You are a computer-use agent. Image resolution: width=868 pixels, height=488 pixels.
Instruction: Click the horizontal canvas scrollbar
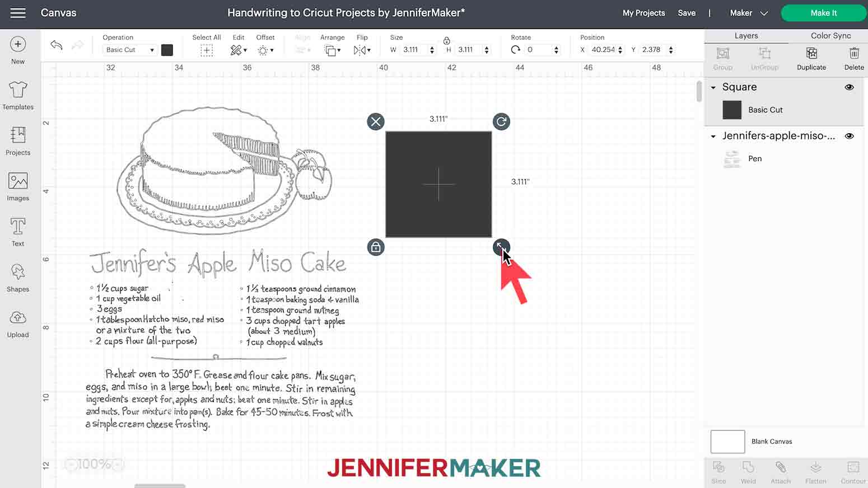[160, 486]
